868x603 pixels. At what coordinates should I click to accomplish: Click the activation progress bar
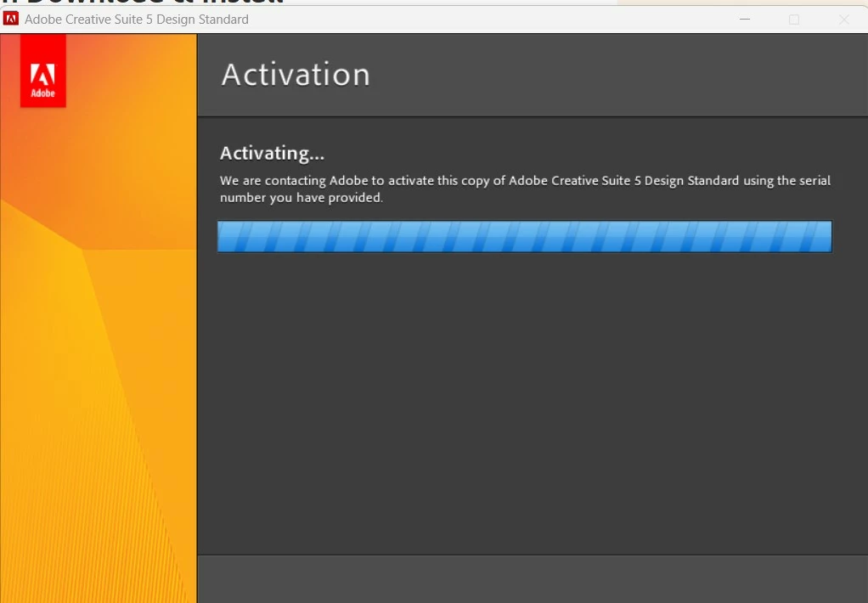pyautogui.click(x=524, y=236)
